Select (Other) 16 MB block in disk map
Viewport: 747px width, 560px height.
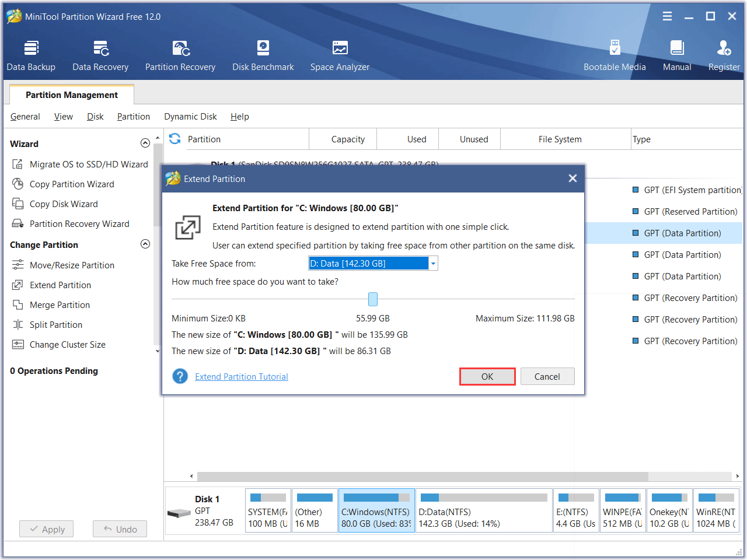pos(315,511)
